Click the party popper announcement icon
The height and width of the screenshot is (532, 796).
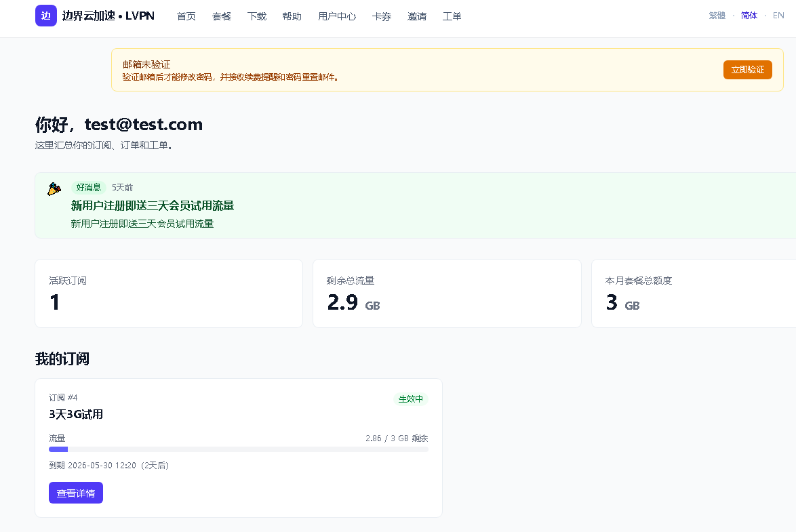[x=54, y=189]
